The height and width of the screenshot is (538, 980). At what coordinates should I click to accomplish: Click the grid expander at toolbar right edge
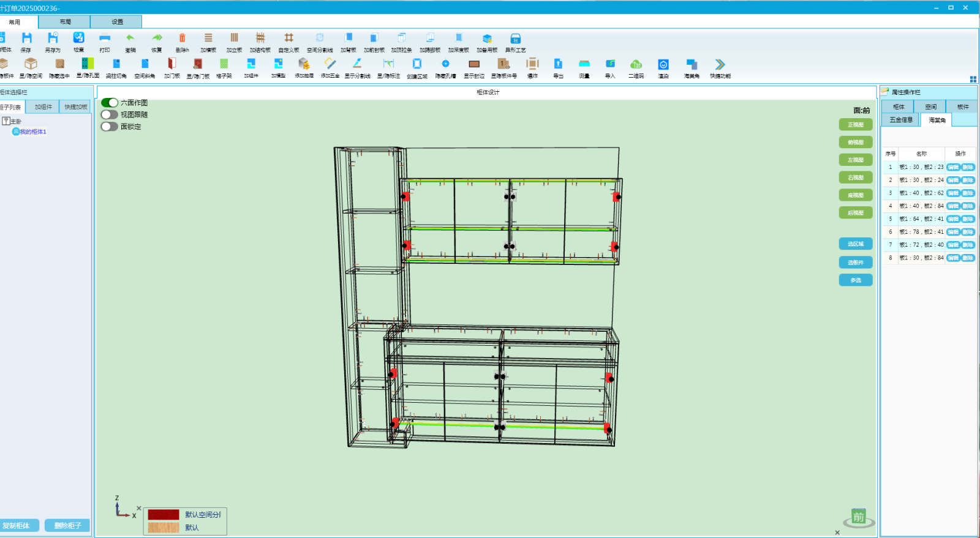(x=973, y=79)
